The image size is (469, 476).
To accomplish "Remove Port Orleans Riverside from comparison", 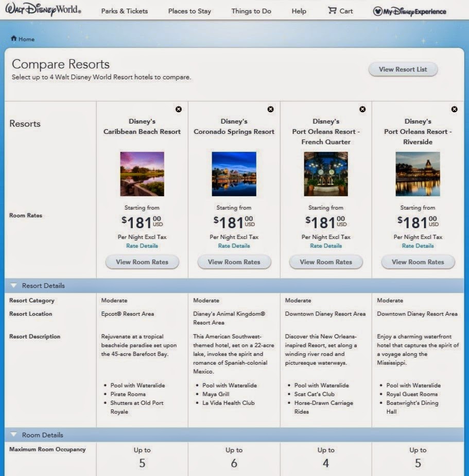I will 454,109.
